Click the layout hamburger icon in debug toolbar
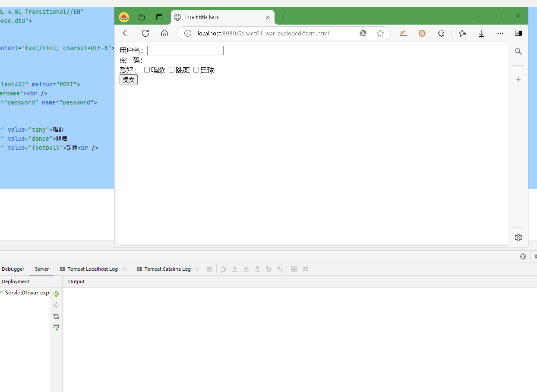This screenshot has height=392, width=537. click(x=209, y=269)
